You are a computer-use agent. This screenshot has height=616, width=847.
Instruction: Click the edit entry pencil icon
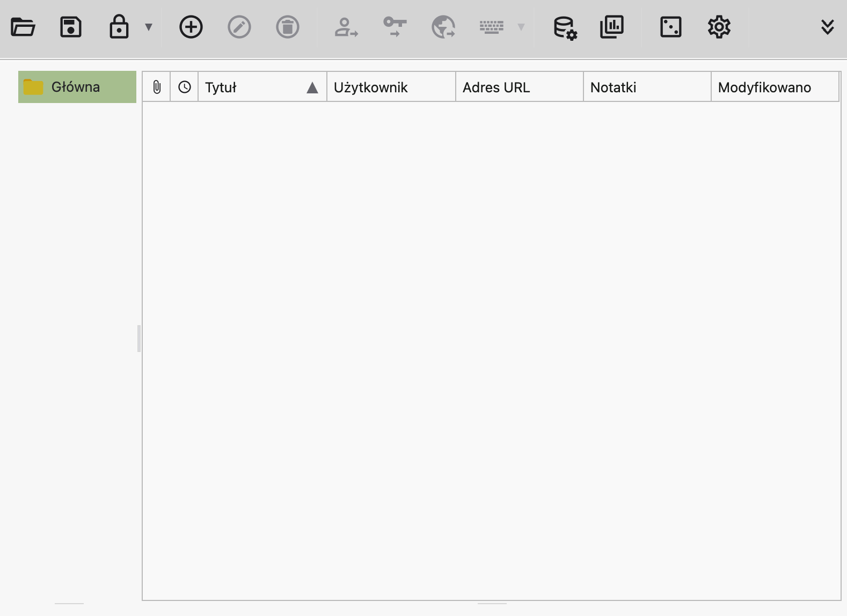[239, 27]
